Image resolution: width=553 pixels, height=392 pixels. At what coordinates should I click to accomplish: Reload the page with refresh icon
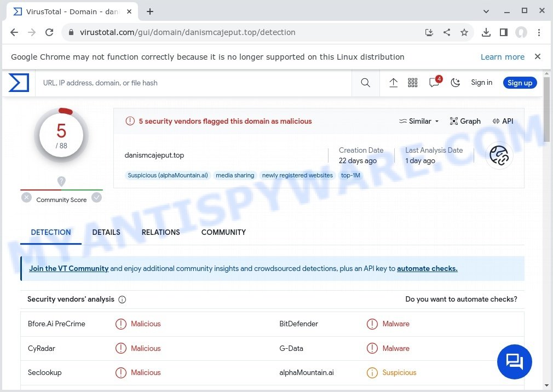[49, 32]
